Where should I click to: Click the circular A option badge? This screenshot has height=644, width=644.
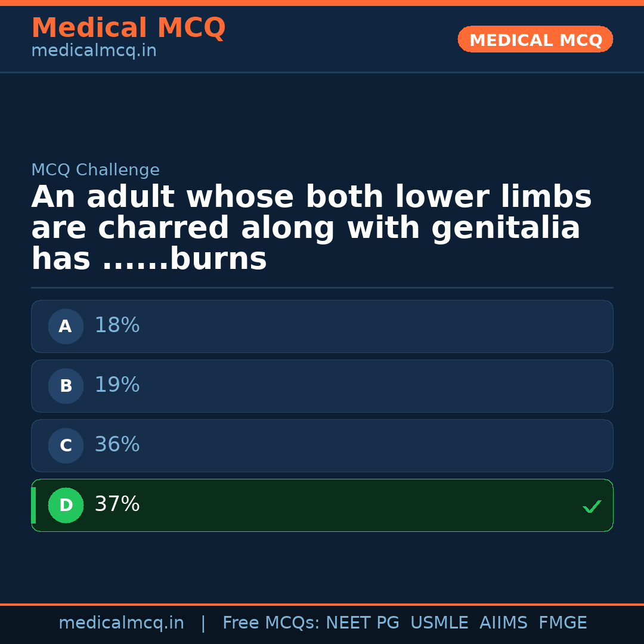pos(66,326)
